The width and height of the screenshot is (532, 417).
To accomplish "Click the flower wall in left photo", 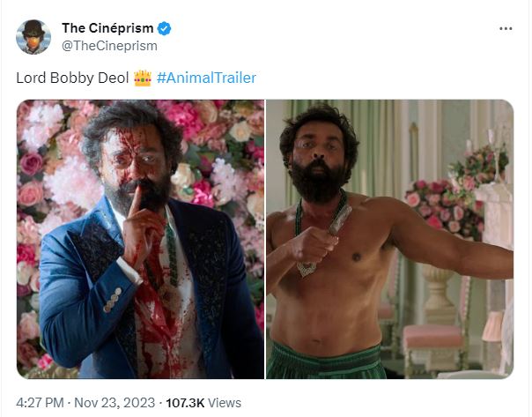I will click(x=220, y=150).
